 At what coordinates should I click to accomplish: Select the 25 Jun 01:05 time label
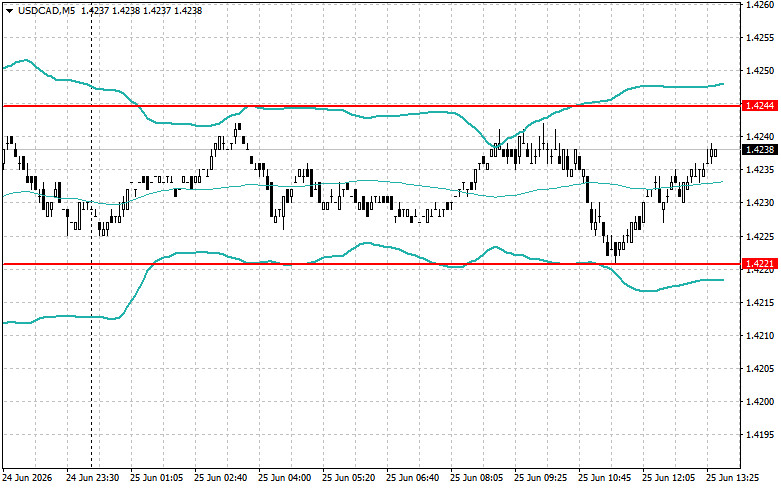[156, 478]
